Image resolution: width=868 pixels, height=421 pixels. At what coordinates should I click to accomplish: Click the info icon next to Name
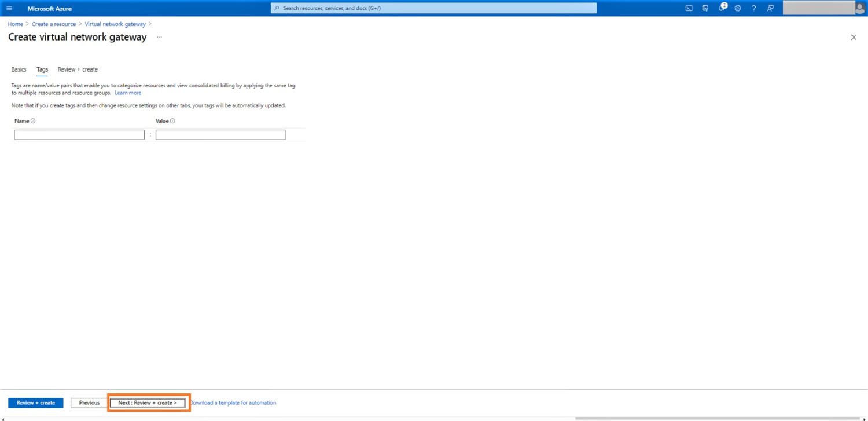point(33,121)
